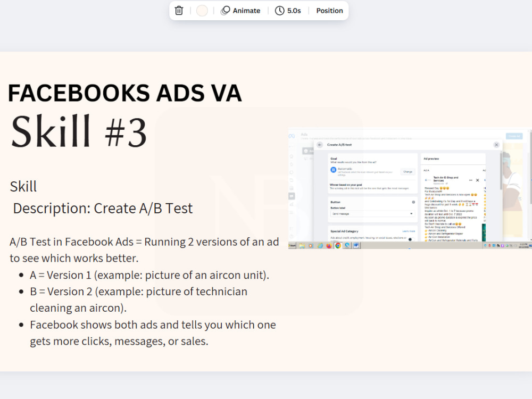Click back arrow beside Create A/B test in screenshot
Image resolution: width=532 pixels, height=399 pixels.
point(320,145)
